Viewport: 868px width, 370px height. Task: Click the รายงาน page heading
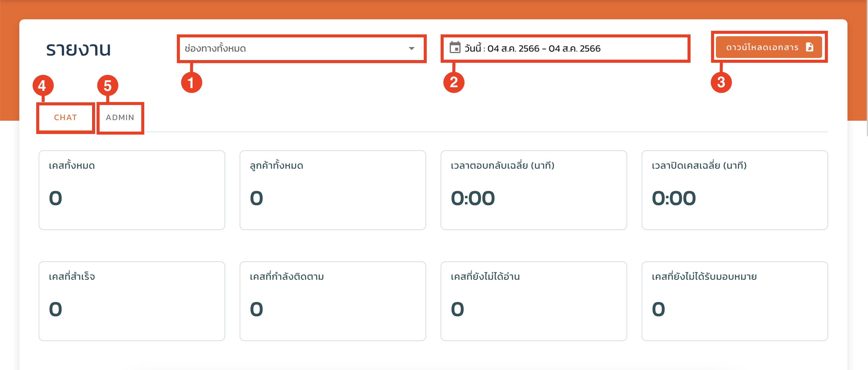pyautogui.click(x=78, y=49)
